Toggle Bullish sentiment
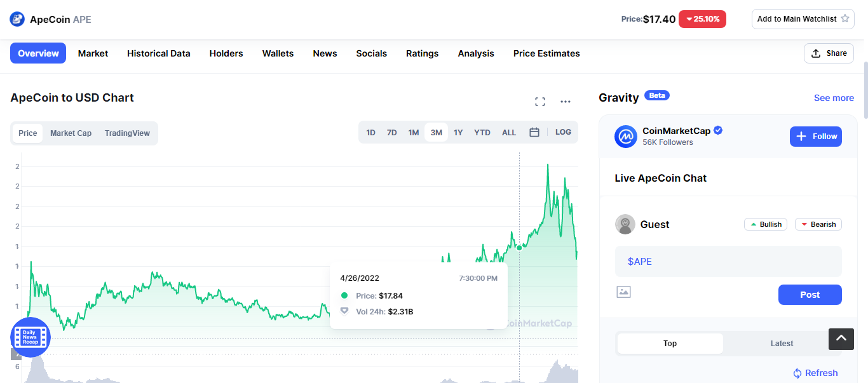This screenshot has width=868, height=383. click(x=766, y=224)
